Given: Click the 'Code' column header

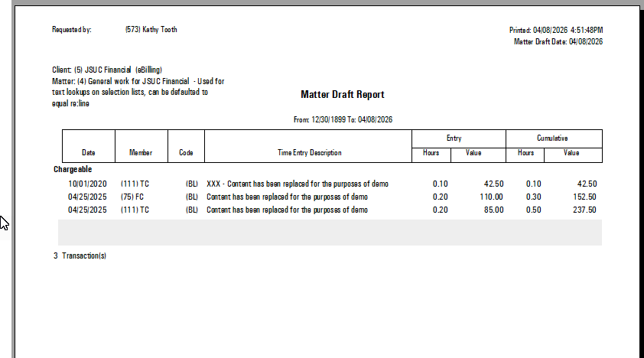Looking at the screenshot, I should click(x=186, y=153).
